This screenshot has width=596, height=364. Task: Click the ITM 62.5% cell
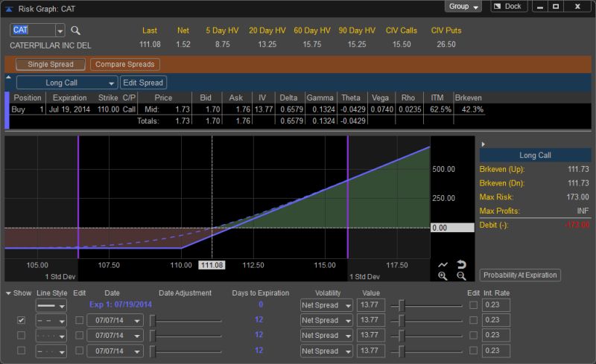pyautogui.click(x=440, y=109)
